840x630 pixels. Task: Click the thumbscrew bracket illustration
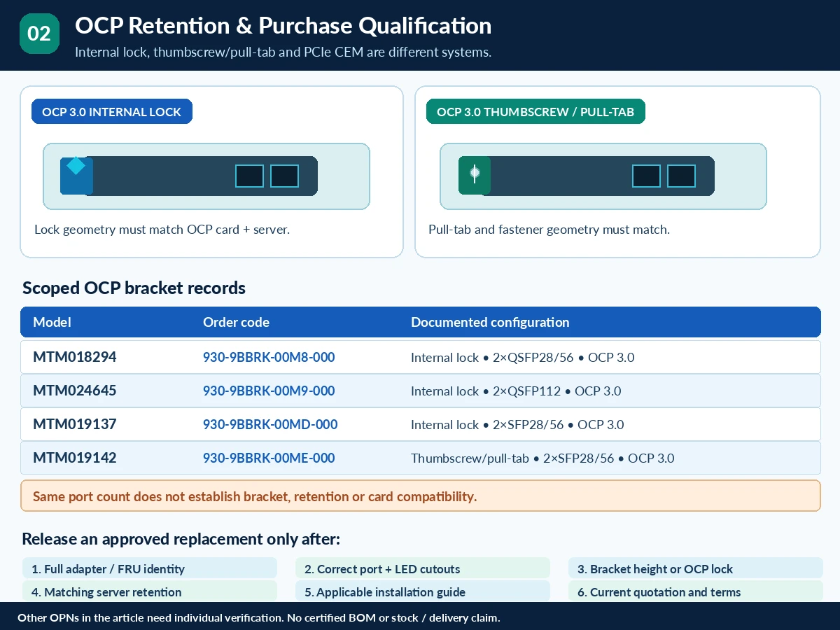tap(603, 176)
